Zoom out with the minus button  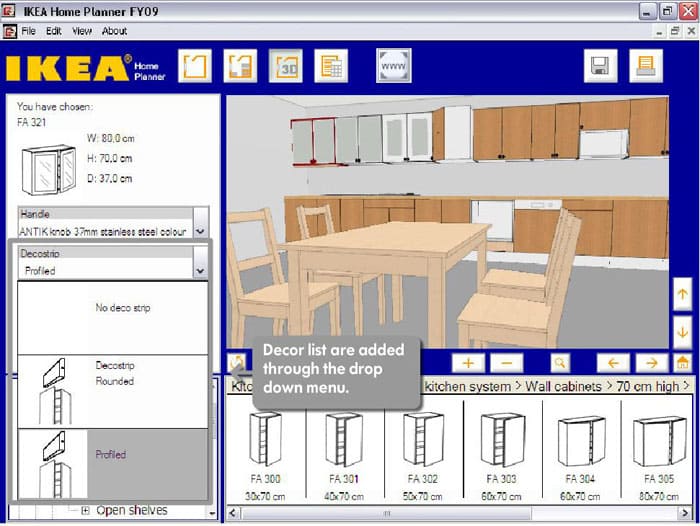pos(506,362)
